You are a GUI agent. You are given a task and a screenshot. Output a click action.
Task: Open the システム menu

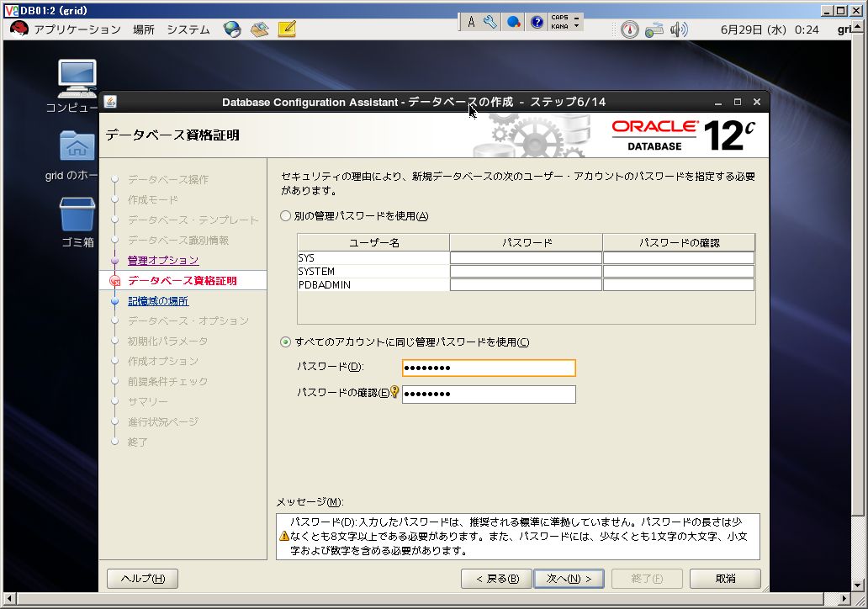(x=188, y=29)
